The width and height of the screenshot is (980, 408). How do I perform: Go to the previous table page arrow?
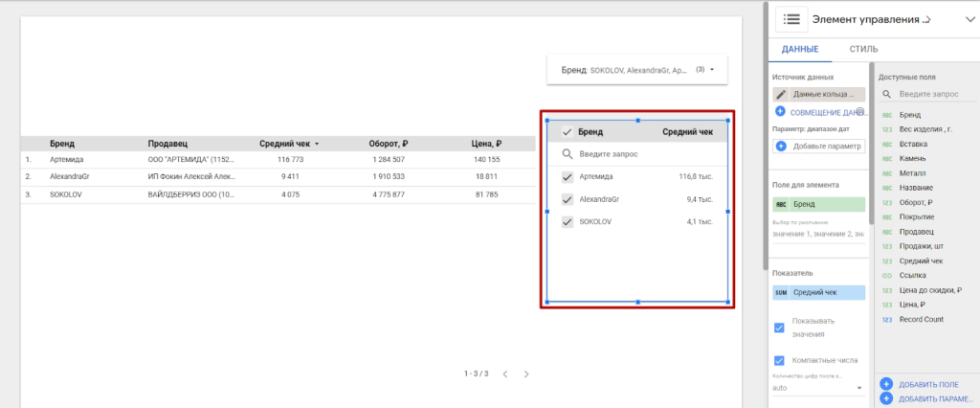pyautogui.click(x=505, y=374)
